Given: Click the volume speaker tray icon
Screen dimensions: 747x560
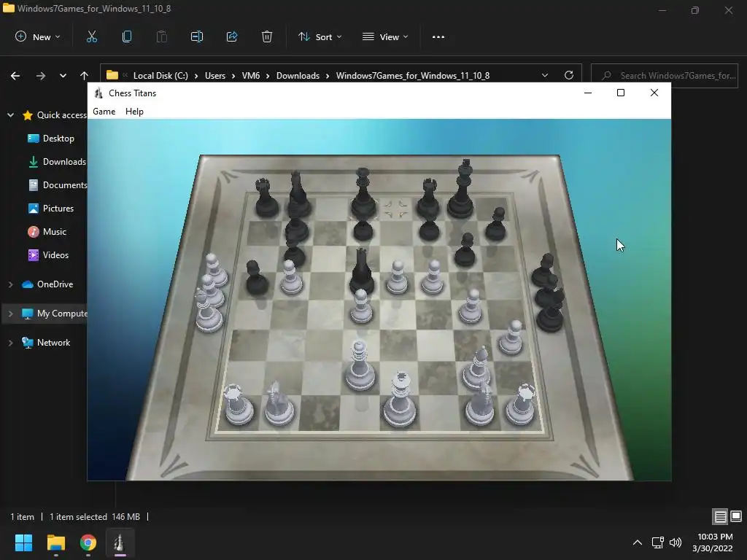Looking at the screenshot, I should pos(676,542).
